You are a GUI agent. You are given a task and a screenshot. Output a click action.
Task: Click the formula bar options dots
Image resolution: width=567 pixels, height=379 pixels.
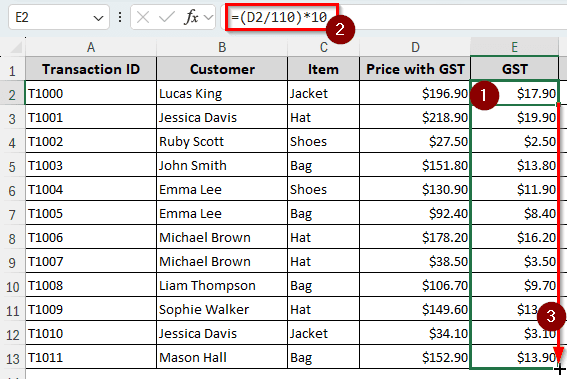point(120,17)
